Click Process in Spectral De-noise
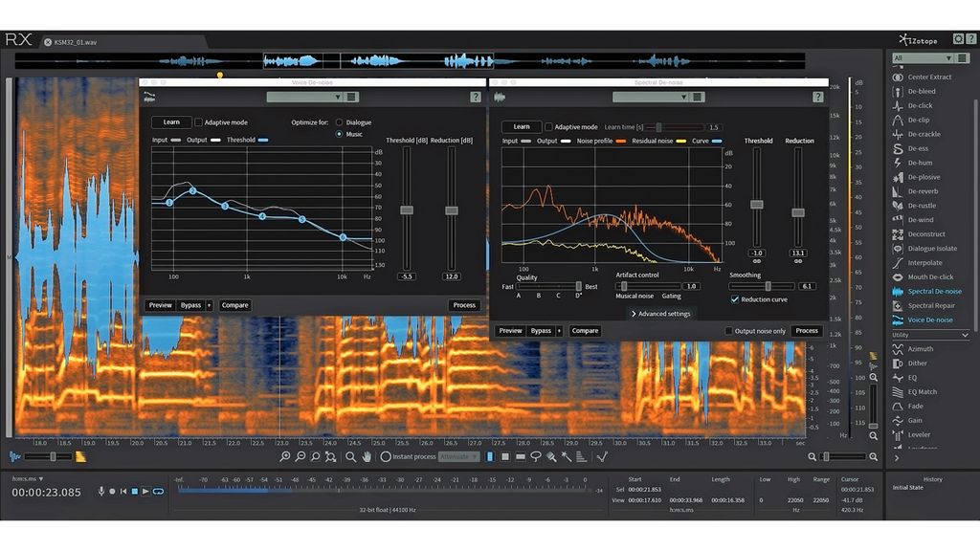This screenshot has height=551, width=980. click(806, 331)
